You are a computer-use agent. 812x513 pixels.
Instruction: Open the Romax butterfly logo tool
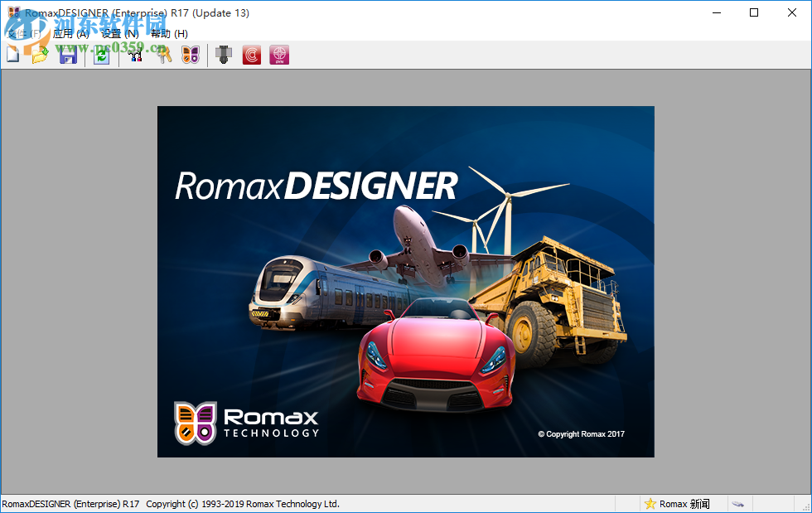[190, 54]
